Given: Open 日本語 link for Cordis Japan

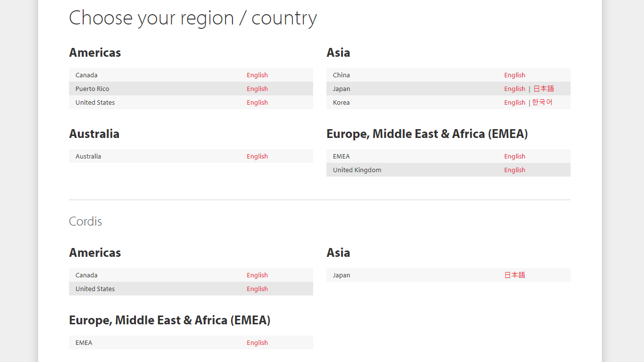Looking at the screenshot, I should click(514, 275).
